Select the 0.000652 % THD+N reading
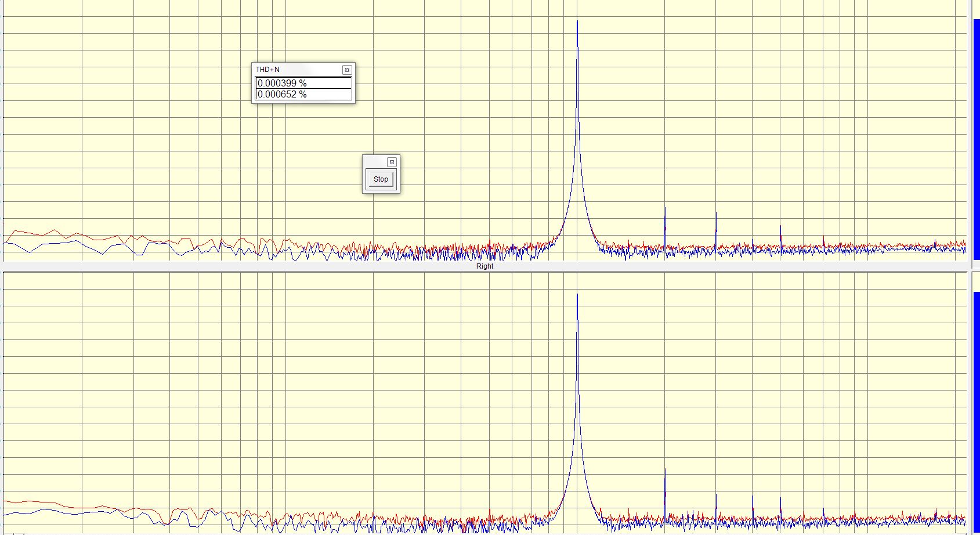Image resolution: width=980 pixels, height=535 pixels. point(303,95)
